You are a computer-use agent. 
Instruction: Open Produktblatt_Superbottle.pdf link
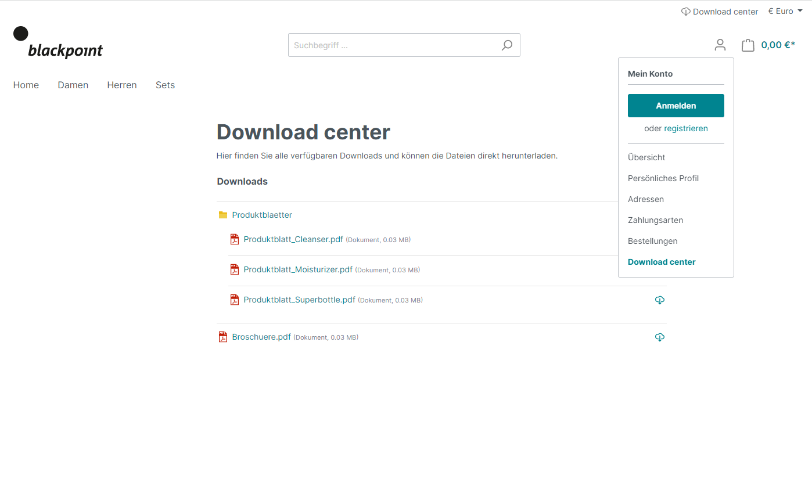tap(299, 300)
